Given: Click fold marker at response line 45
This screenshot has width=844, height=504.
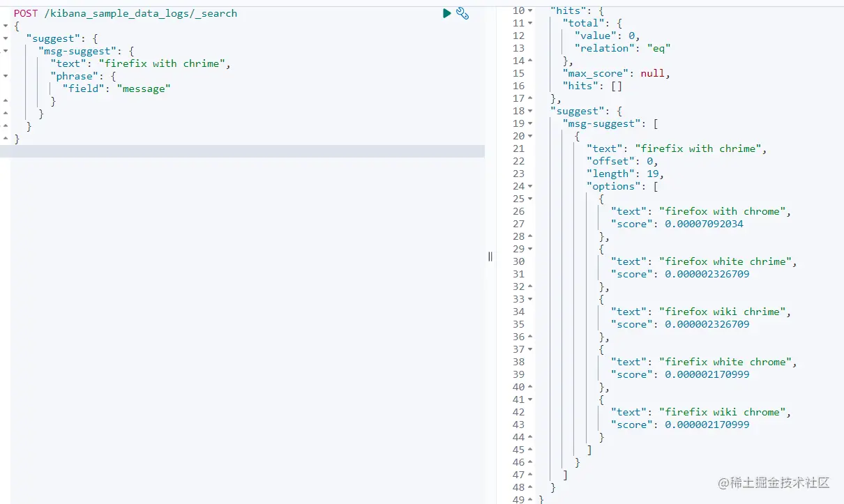Looking at the screenshot, I should coord(531,450).
